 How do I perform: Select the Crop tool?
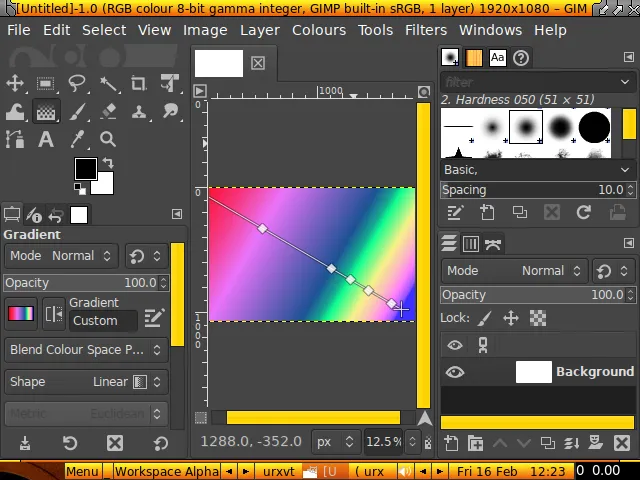(139, 84)
